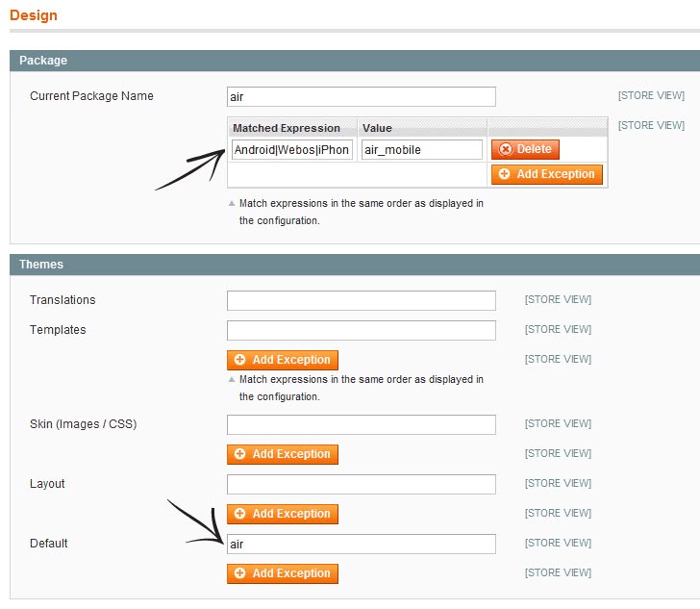Add Exception in the Package section
The height and width of the screenshot is (609, 700).
click(x=547, y=174)
